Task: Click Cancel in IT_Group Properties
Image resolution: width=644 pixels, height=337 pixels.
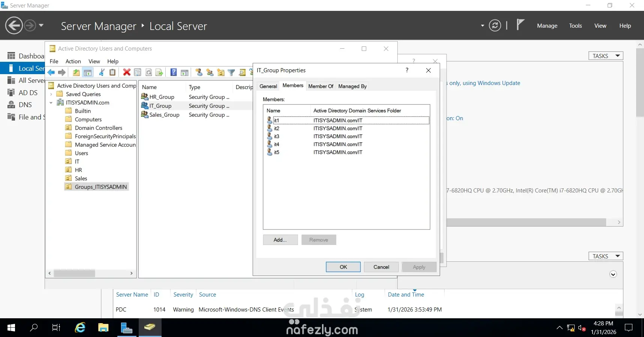Action: coord(381,267)
